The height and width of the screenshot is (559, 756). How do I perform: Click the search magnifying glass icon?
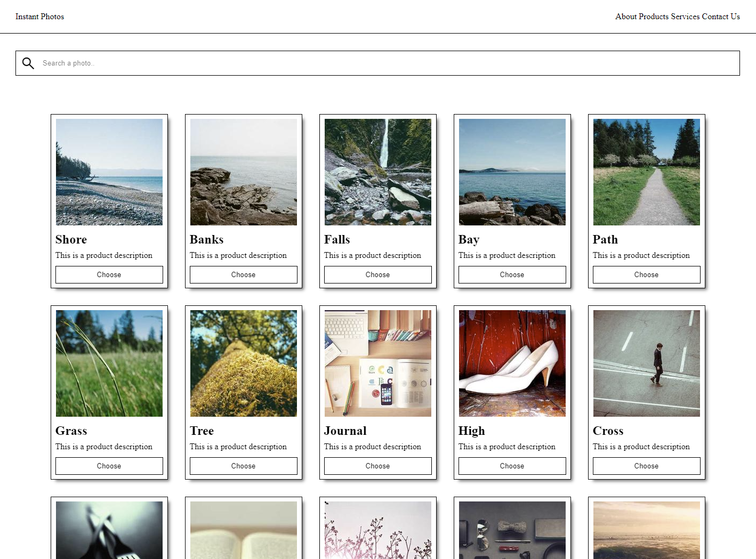click(28, 63)
